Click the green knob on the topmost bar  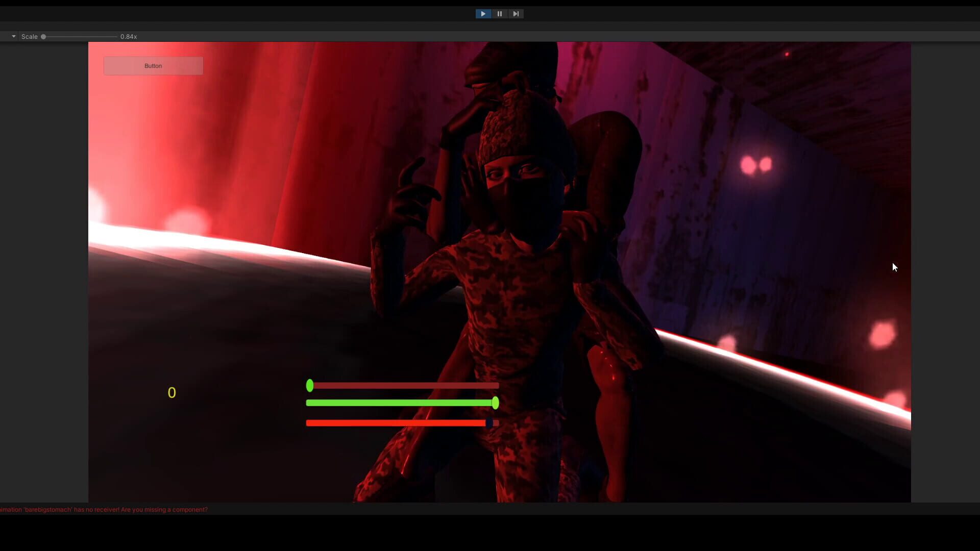click(310, 386)
